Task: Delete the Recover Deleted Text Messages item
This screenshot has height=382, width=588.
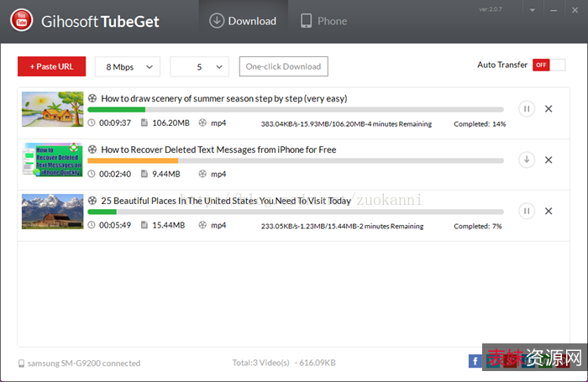Action: [x=549, y=160]
